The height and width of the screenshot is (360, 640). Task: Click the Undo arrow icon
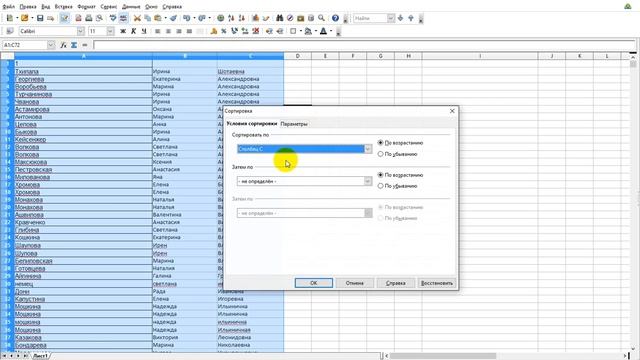pos(187,18)
